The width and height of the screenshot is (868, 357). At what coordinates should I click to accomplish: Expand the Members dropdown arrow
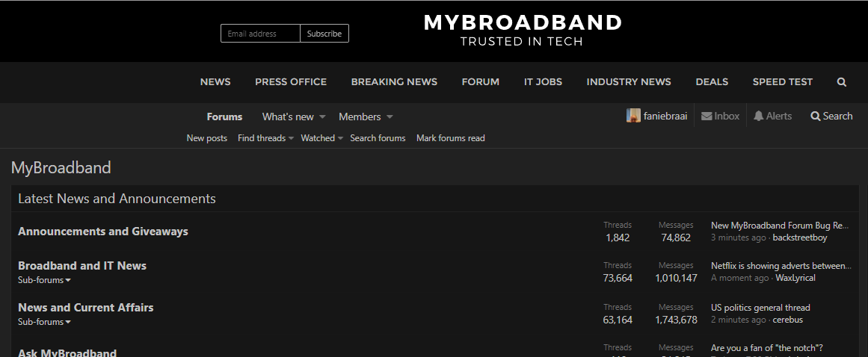(390, 117)
